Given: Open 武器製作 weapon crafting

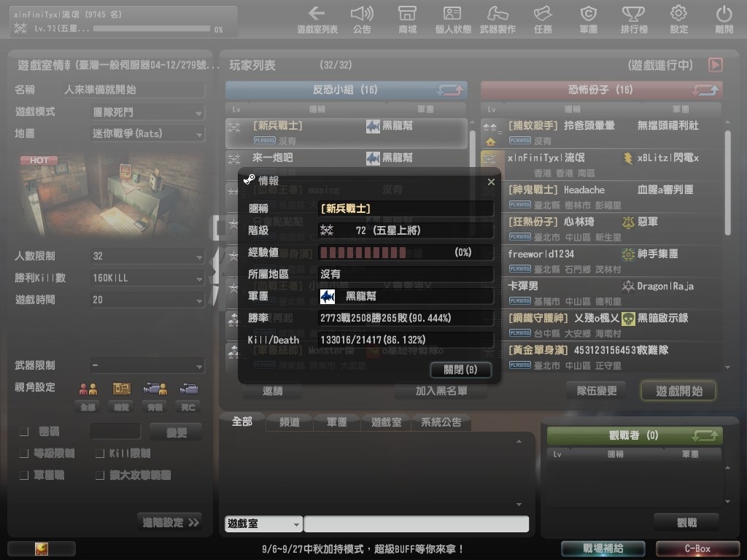Looking at the screenshot, I should coord(498,20).
